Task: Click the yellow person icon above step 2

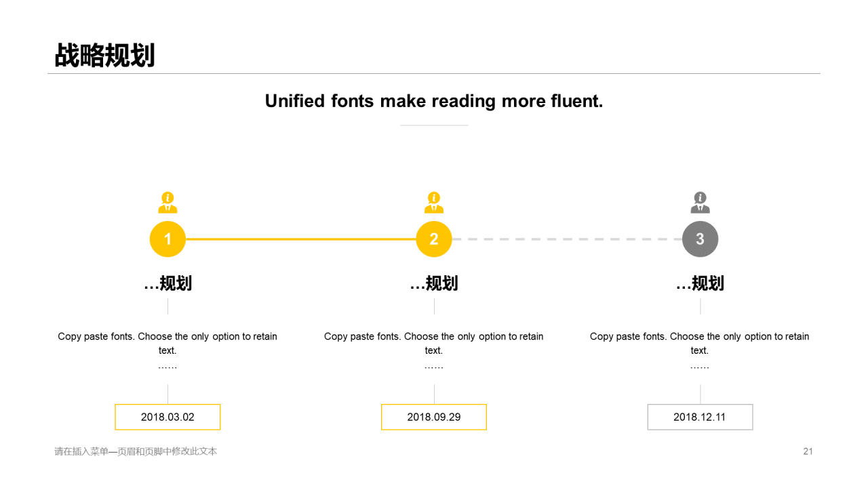Action: (x=434, y=203)
